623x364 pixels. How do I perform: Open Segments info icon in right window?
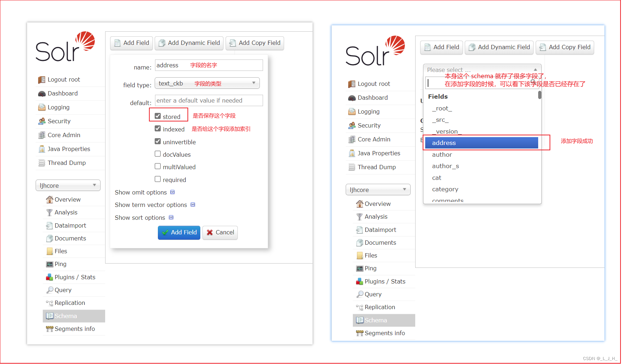[x=360, y=333]
